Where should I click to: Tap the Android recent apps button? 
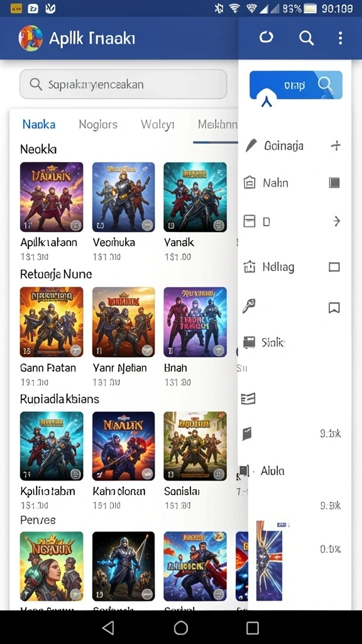pyautogui.click(x=253, y=628)
